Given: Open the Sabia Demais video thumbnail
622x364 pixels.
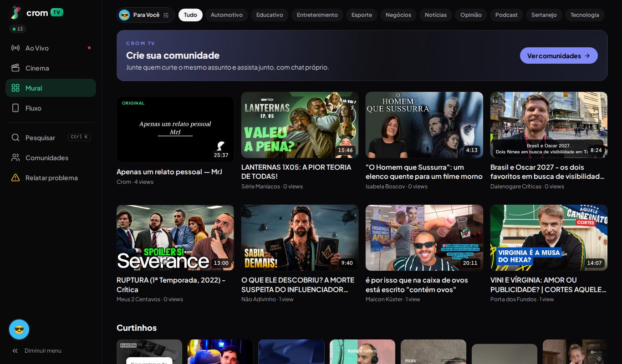Looking at the screenshot, I should (300, 238).
